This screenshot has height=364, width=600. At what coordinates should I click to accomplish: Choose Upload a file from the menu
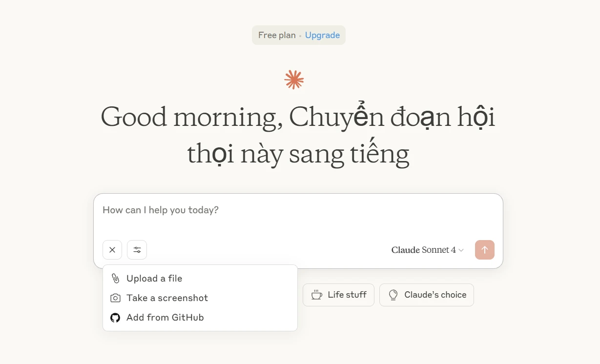pyautogui.click(x=200, y=279)
